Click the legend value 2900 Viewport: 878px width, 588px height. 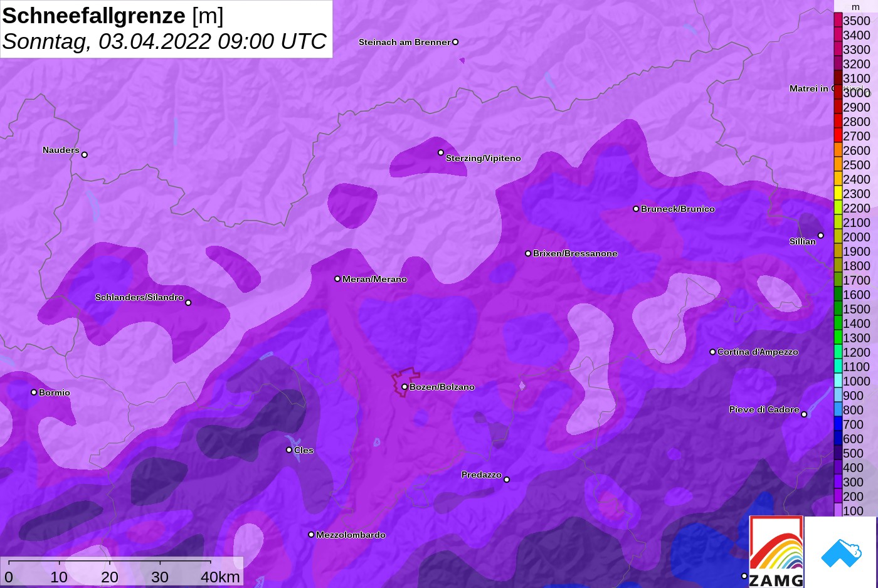[857, 107]
